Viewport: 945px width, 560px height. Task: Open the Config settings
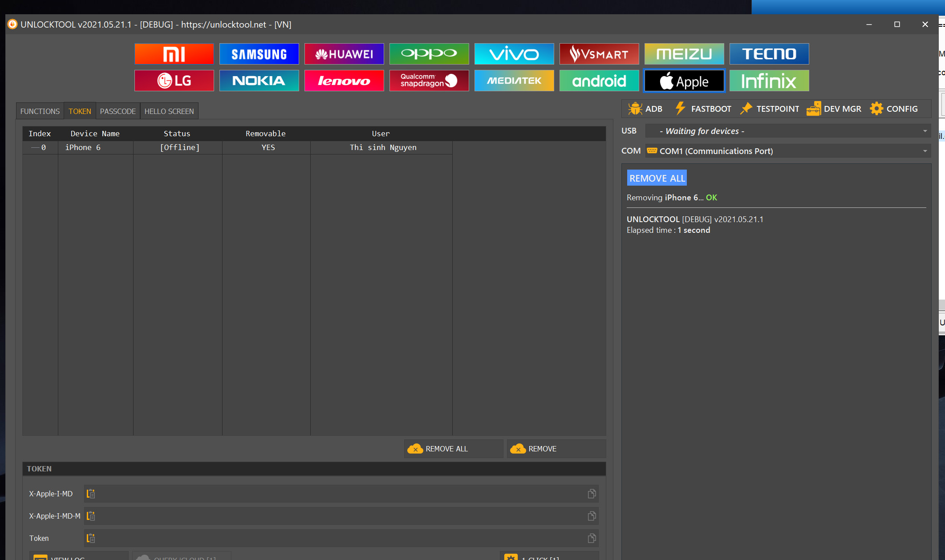click(x=894, y=109)
